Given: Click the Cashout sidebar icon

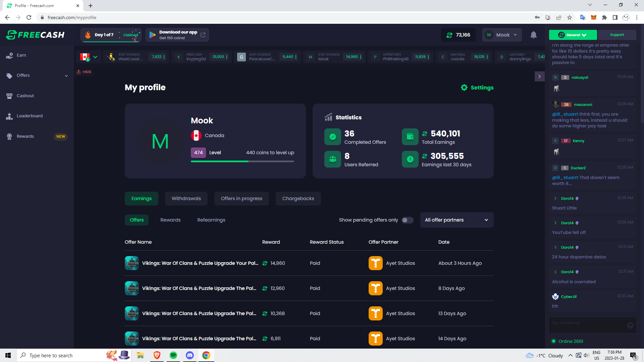Looking at the screenshot, I should pos(9,96).
